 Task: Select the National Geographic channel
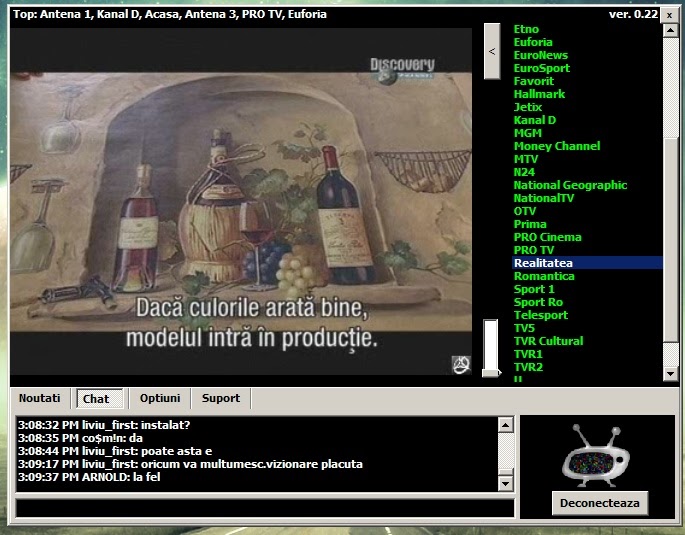(x=570, y=185)
